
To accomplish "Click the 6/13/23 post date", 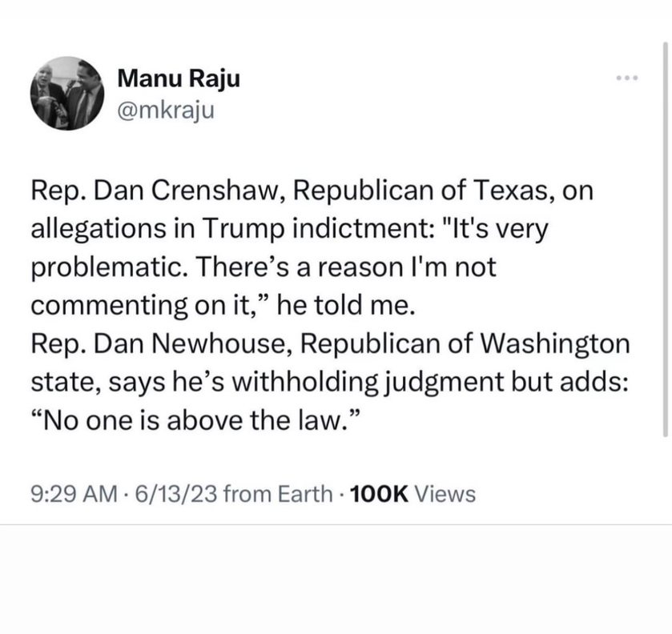I will click(x=176, y=493).
